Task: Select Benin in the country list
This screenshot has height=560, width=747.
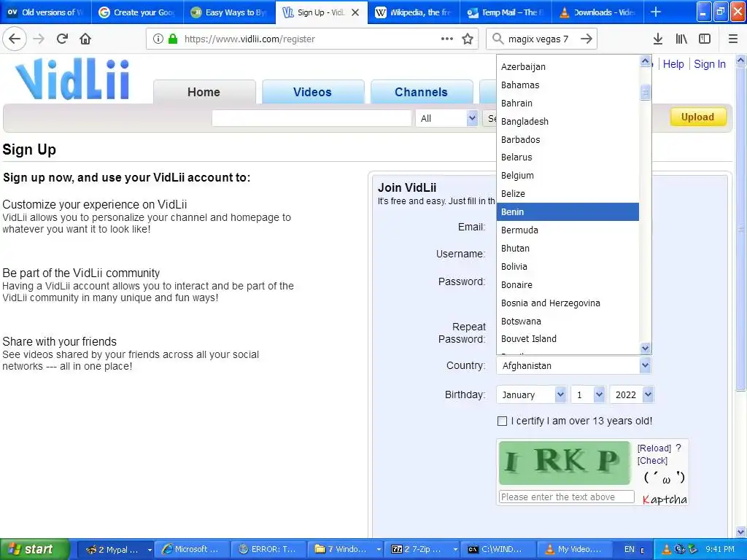Action: 568,212
